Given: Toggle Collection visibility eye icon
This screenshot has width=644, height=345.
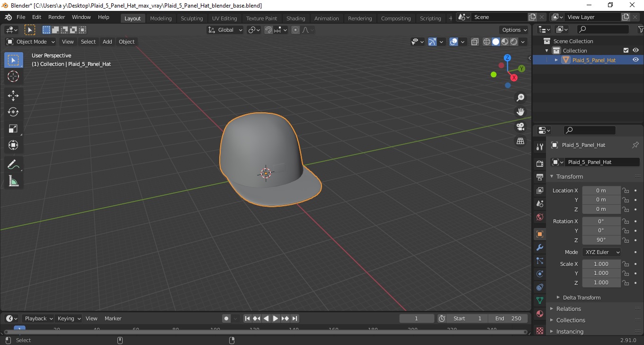Looking at the screenshot, I should click(635, 50).
